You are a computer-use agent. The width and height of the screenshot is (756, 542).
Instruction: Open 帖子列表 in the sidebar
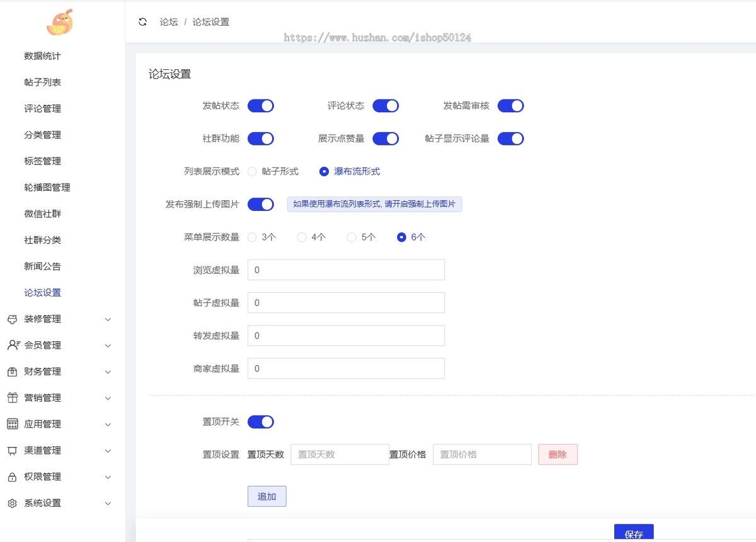click(x=42, y=82)
